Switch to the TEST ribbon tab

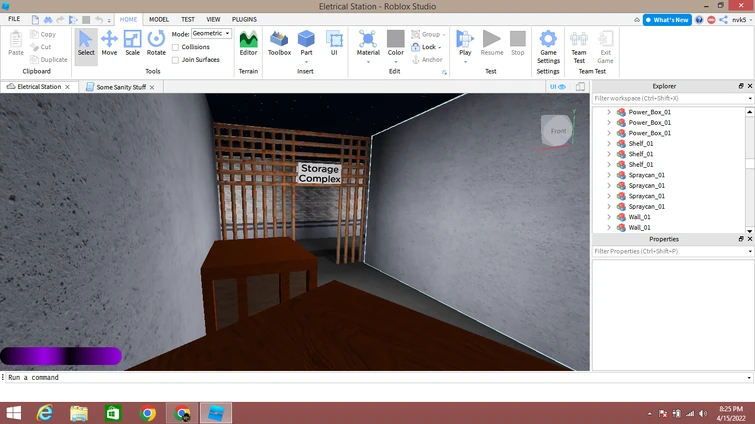pos(188,19)
